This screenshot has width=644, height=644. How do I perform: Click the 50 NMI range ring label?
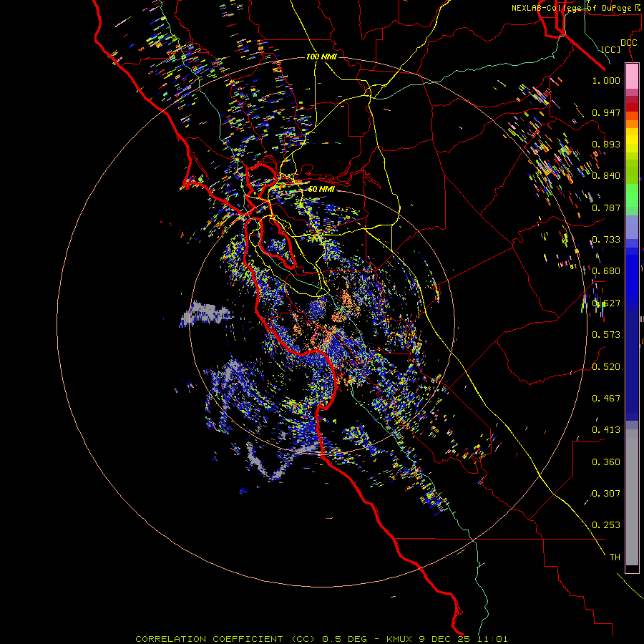point(321,189)
